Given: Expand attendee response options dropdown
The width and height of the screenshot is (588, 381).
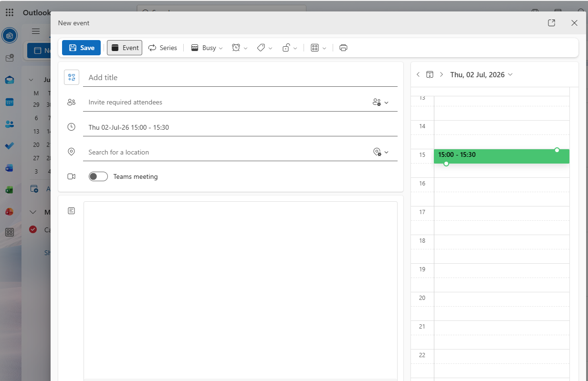Looking at the screenshot, I should (x=380, y=102).
